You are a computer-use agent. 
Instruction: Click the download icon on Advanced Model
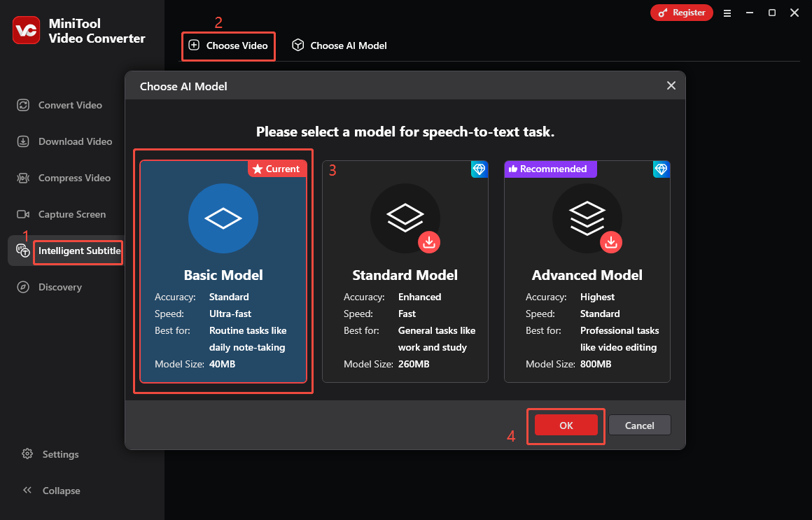point(611,242)
